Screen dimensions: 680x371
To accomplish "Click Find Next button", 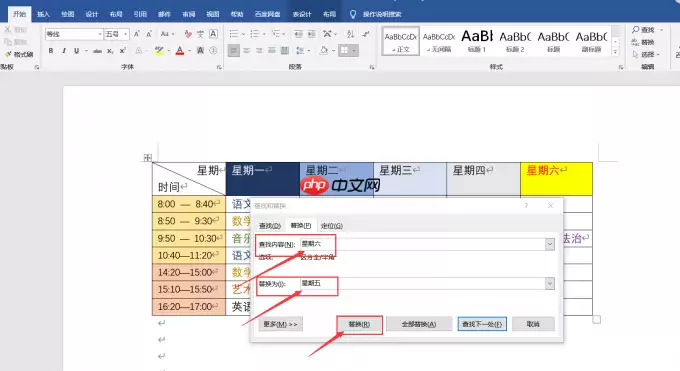I will pos(482,324).
